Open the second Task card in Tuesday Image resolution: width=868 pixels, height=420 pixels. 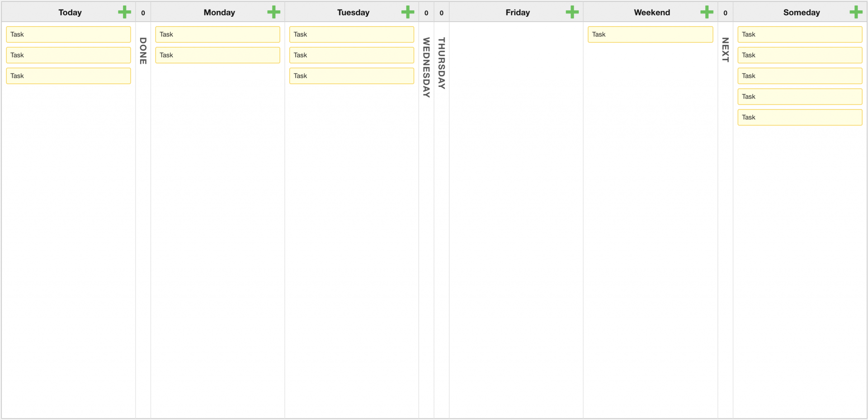click(x=352, y=55)
